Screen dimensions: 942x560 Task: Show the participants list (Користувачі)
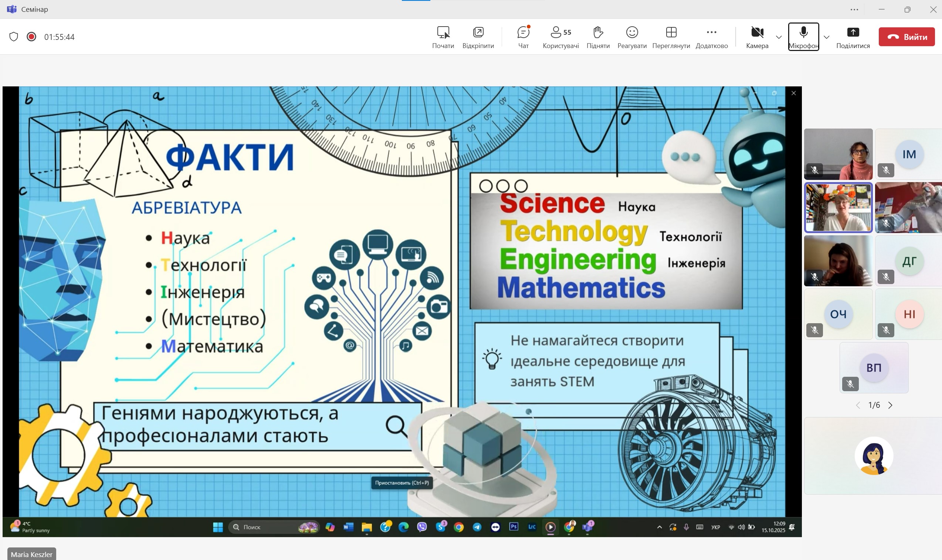(560, 37)
